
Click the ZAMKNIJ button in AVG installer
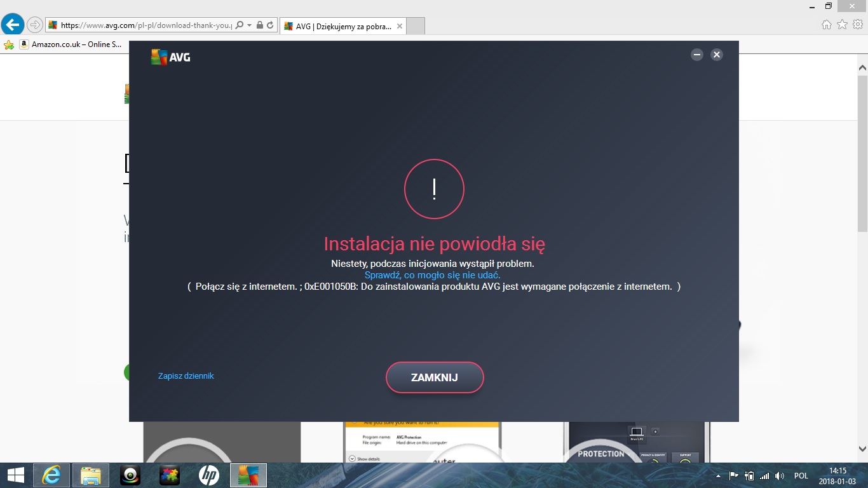click(435, 377)
